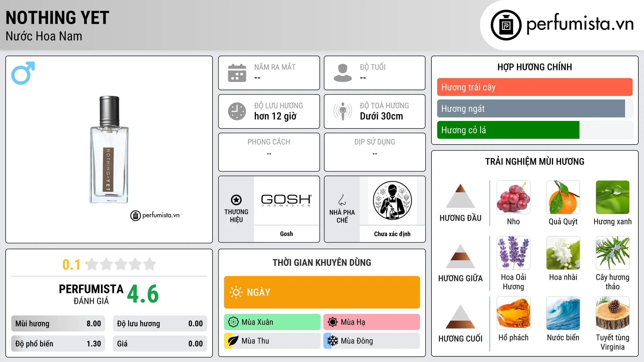Click the Gosh brand name link
This screenshot has height=362, width=644.
[x=286, y=234]
